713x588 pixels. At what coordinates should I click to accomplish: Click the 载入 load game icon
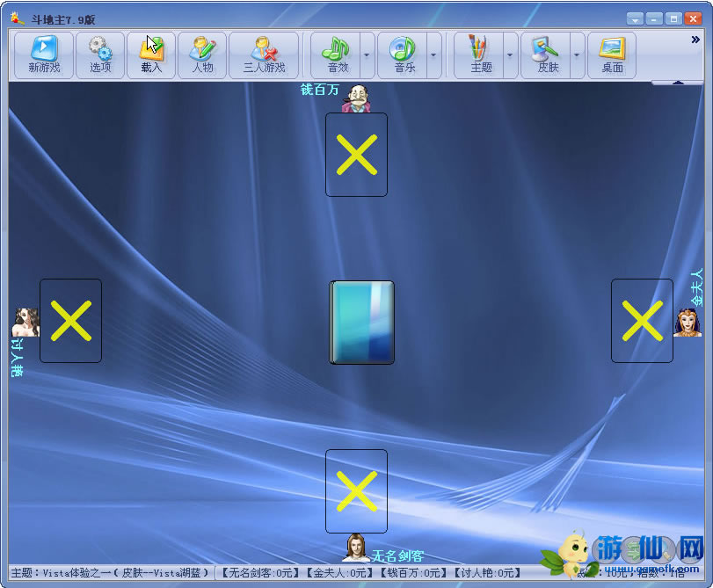(151, 55)
